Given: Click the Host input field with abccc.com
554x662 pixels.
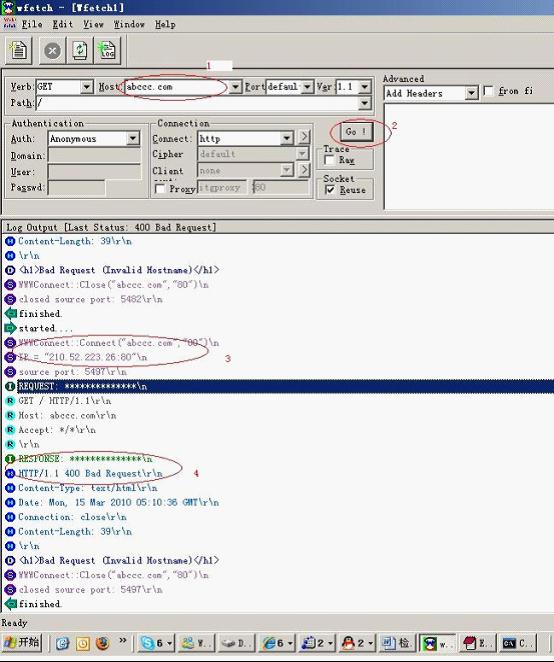Looking at the screenshot, I should (177, 87).
